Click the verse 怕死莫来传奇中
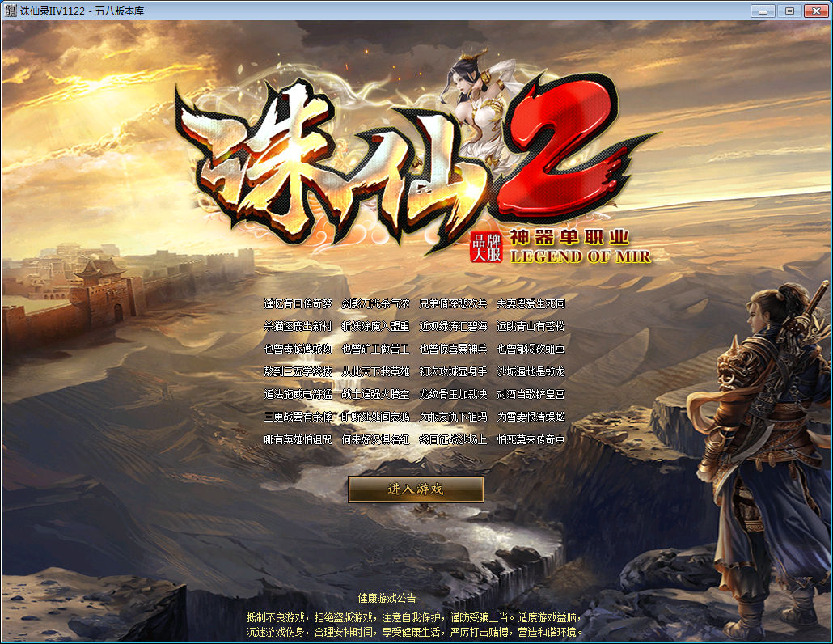Screen dimensions: 833x644 click(531, 439)
